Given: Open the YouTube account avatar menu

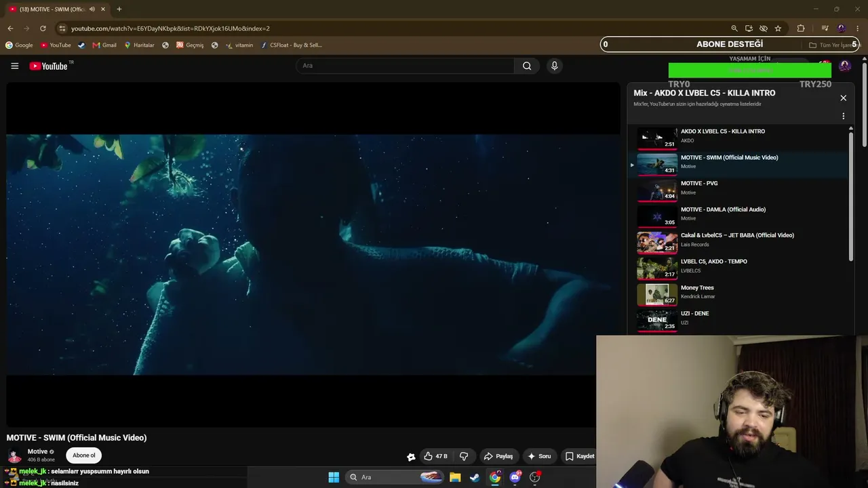Looking at the screenshot, I should [844, 66].
